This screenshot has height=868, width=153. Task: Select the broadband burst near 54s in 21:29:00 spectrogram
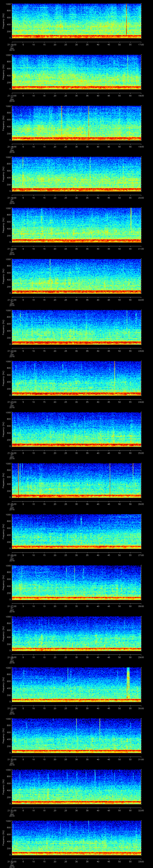pos(128,683)
